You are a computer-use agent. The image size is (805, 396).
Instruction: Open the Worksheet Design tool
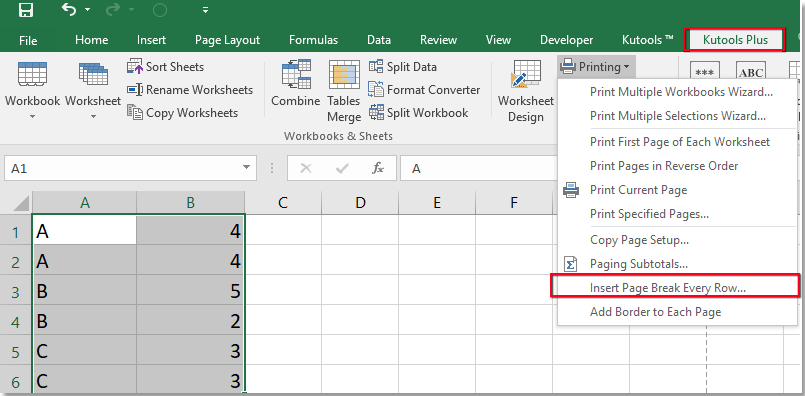click(x=526, y=91)
